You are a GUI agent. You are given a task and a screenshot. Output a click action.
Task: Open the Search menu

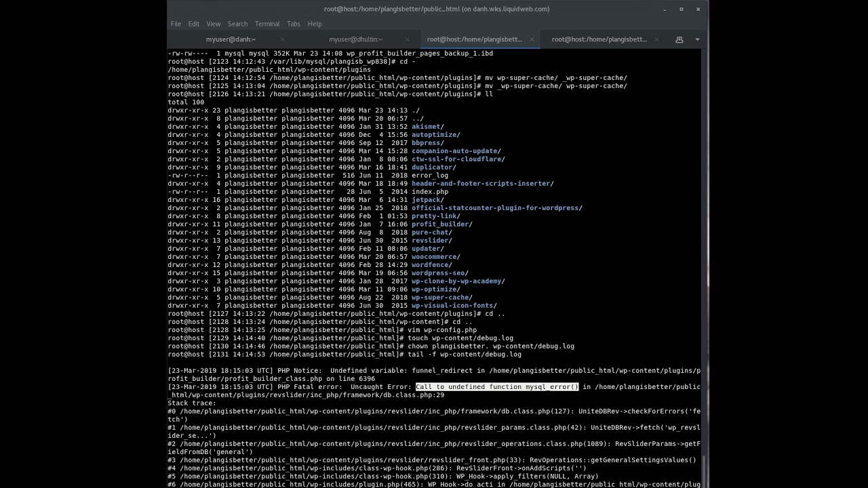click(x=237, y=24)
